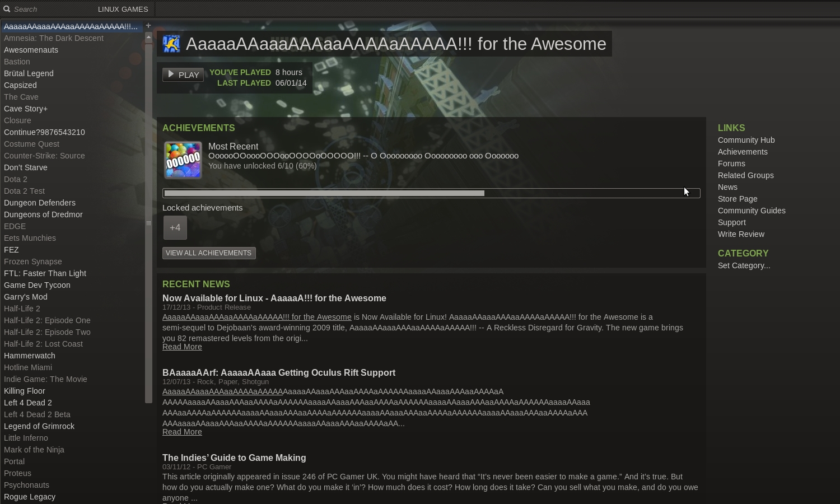The width and height of the screenshot is (840, 504).
Task: Open the most recent achievement badge icon
Action: 183,160
